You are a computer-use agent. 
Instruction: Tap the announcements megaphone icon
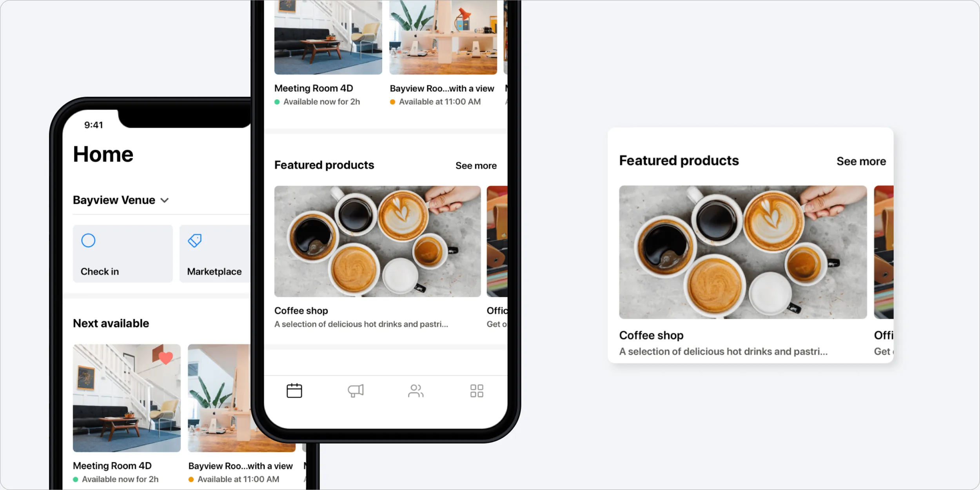[x=356, y=390]
